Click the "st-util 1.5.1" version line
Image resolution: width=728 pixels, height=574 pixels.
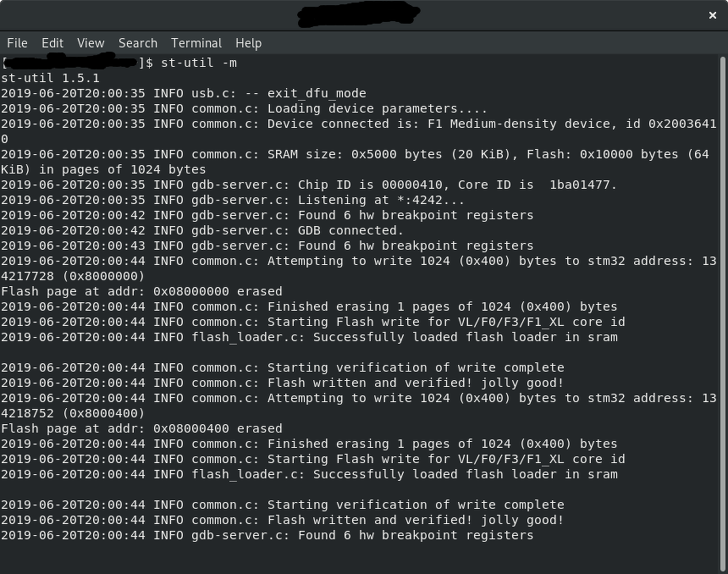click(50, 78)
